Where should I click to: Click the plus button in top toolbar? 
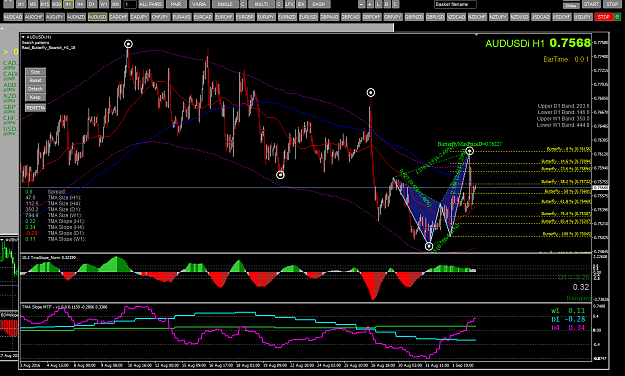tap(369, 4)
